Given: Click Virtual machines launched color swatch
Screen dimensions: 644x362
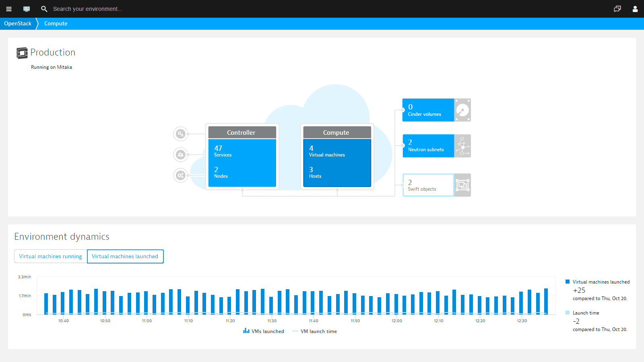Looking at the screenshot, I should point(568,282).
